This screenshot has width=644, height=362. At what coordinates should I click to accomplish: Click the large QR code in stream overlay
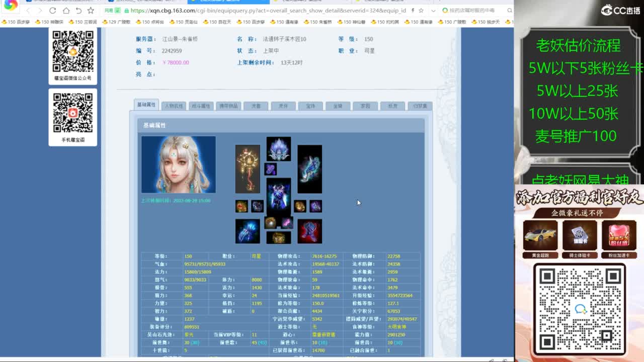tap(579, 309)
